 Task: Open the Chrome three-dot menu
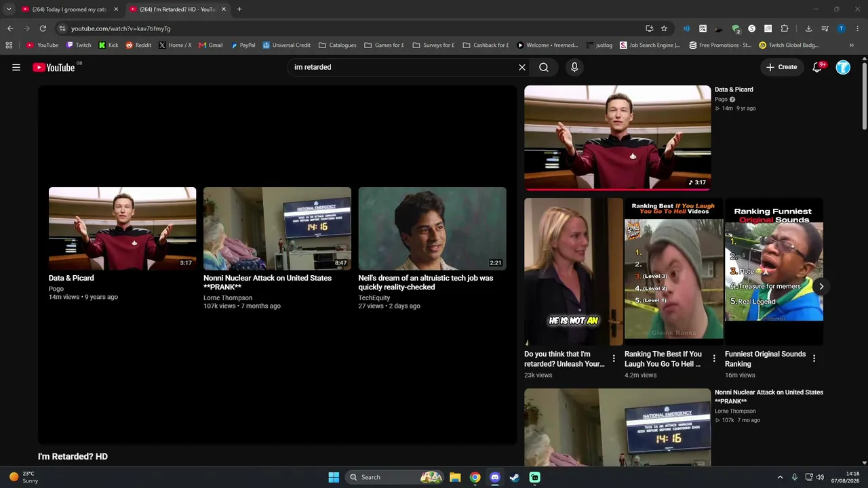pyautogui.click(x=858, y=28)
